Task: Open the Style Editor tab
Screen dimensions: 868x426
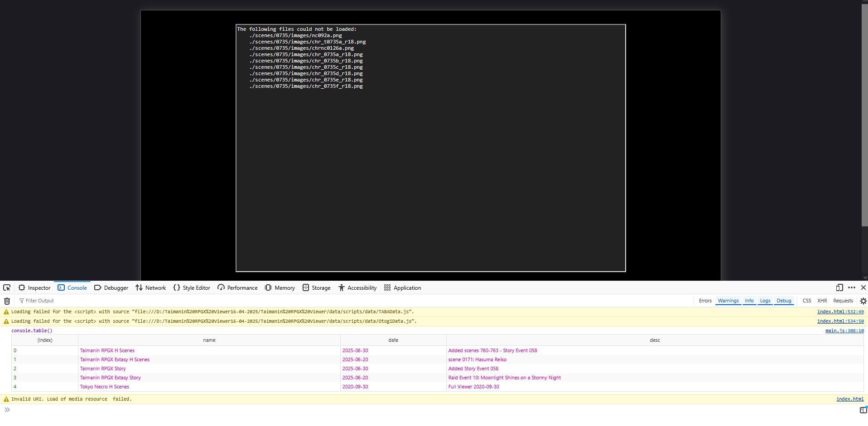Action: click(192, 288)
